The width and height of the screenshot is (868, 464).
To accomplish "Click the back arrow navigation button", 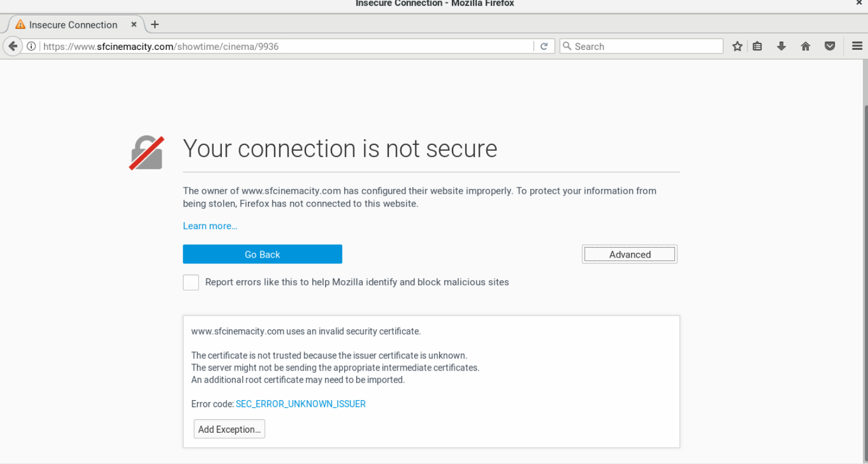I will point(13,46).
